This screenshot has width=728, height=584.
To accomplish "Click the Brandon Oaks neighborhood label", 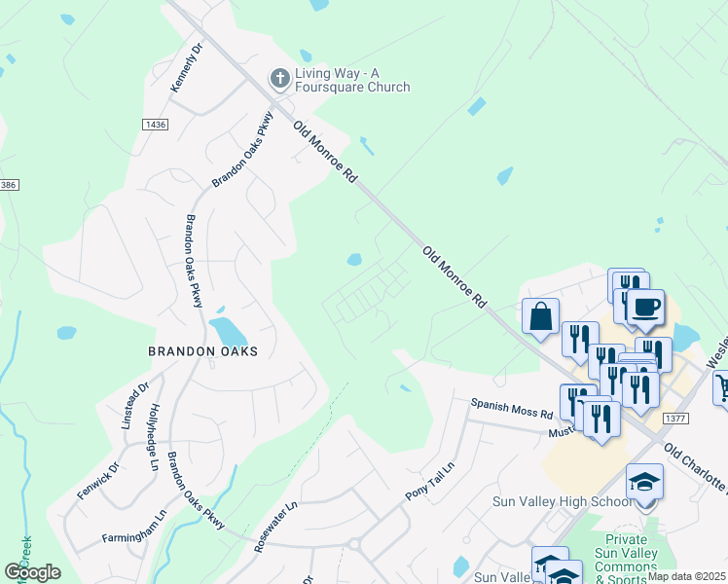I will click(202, 351).
